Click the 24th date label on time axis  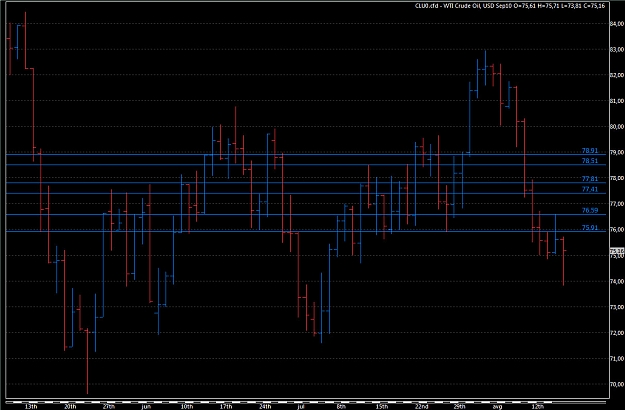click(265, 406)
